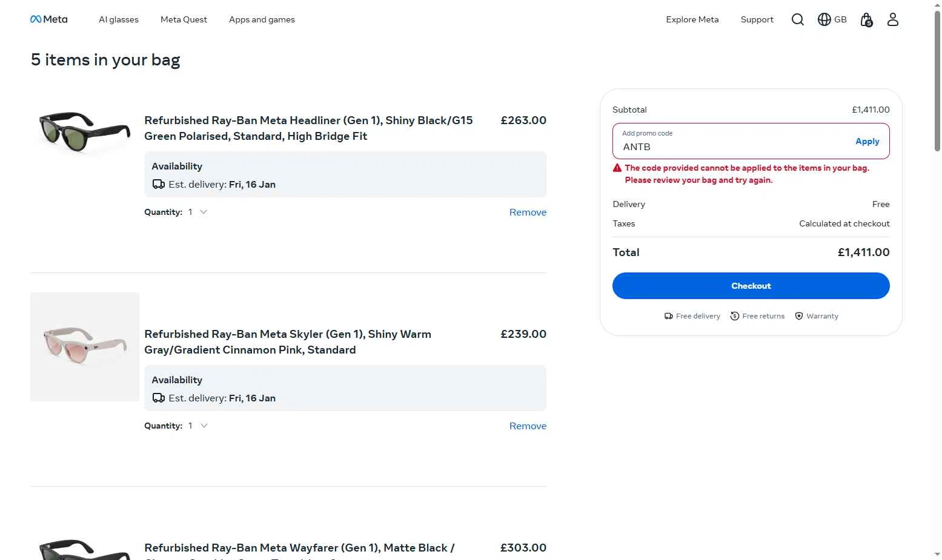Open the GB region globe selector
This screenshot has height=560, width=942.
point(832,19)
